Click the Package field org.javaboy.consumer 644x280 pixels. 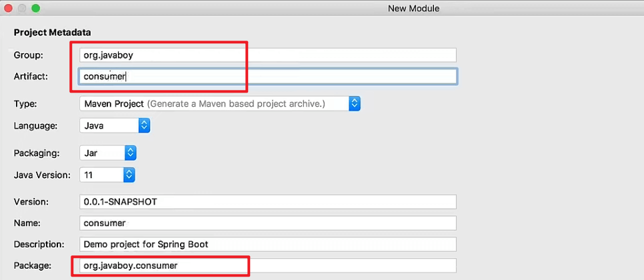(268, 265)
